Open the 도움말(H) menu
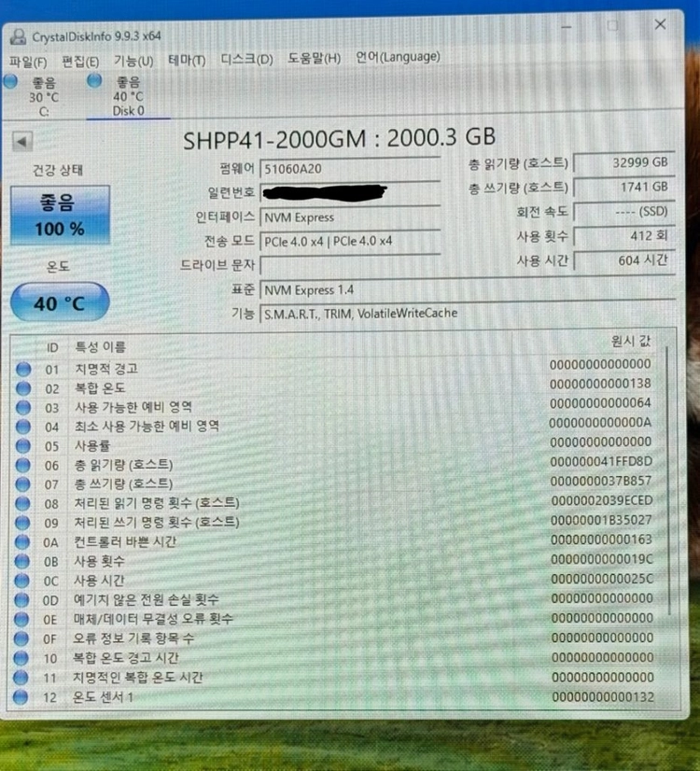Image resolution: width=700 pixels, height=771 pixels. point(315,59)
